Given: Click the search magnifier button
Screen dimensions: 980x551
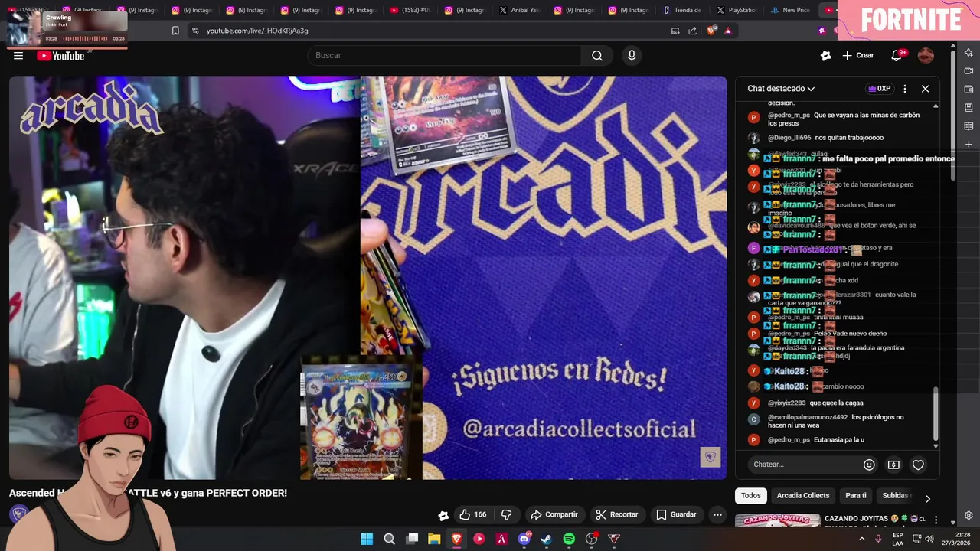Looking at the screenshot, I should tap(597, 55).
